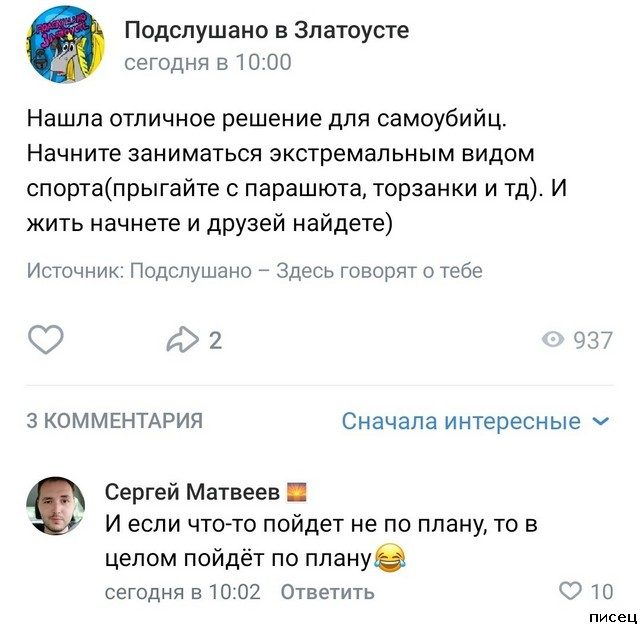Click the comment timestamp сегодня в 10:02
This screenshot has height=626, width=640.
pos(183,592)
